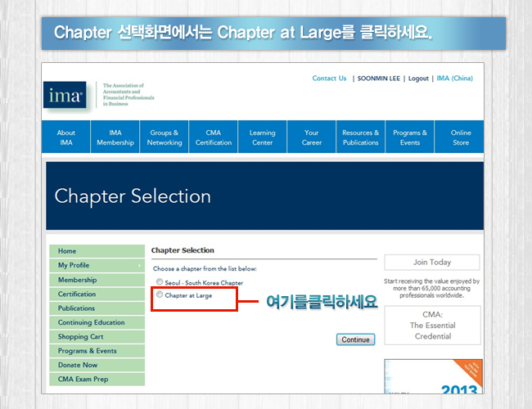
Task: Open the Your Career menu
Action: 312,137
